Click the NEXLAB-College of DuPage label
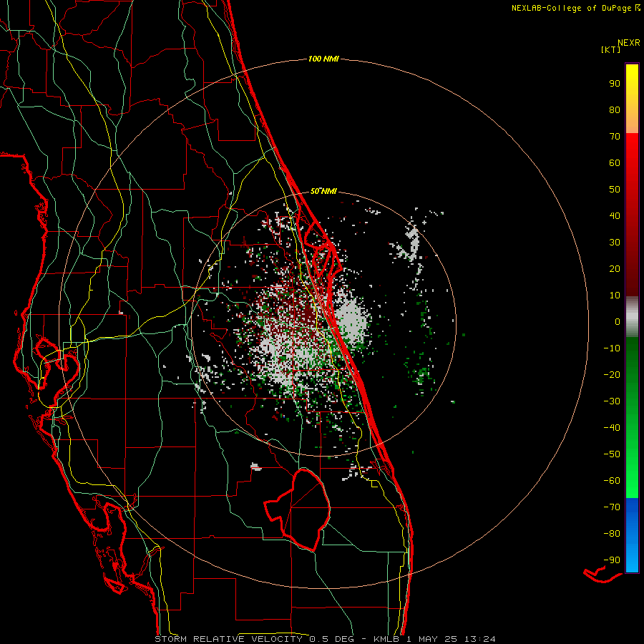 [x=576, y=8]
